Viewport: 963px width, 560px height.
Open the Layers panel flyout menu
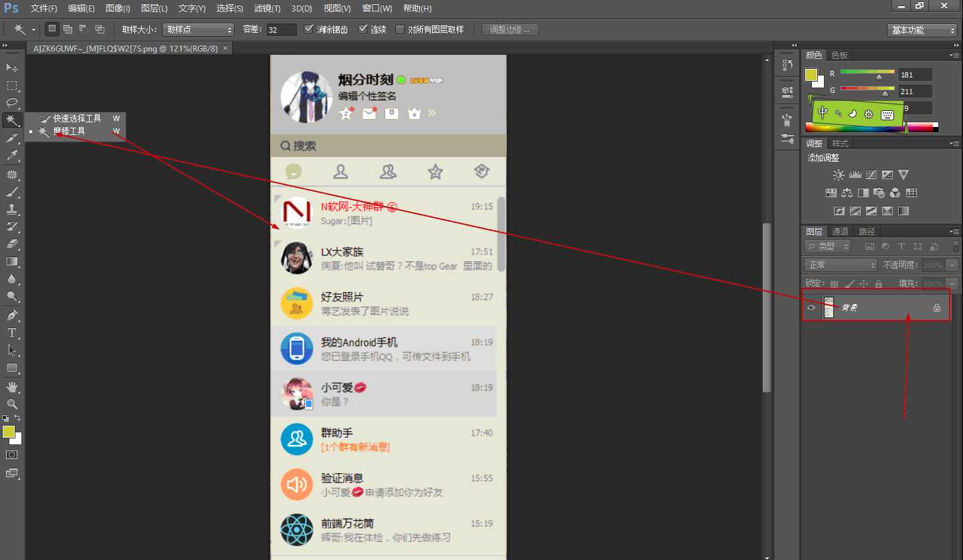[x=954, y=231]
